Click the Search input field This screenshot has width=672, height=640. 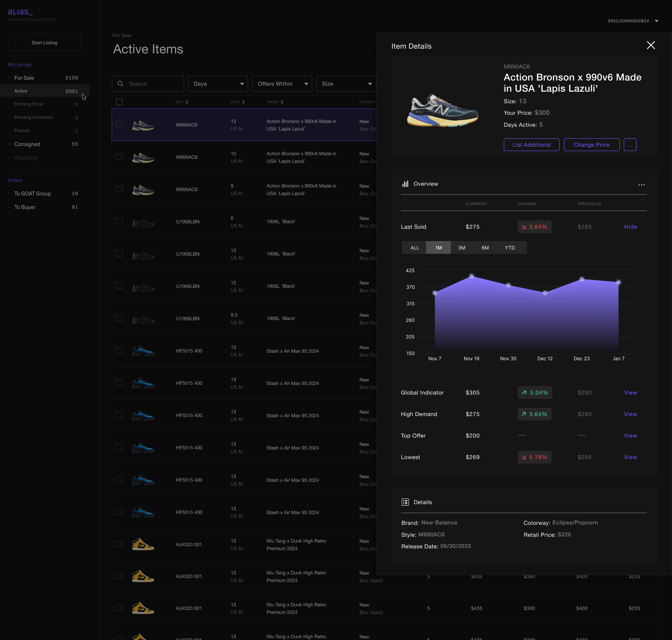[148, 84]
